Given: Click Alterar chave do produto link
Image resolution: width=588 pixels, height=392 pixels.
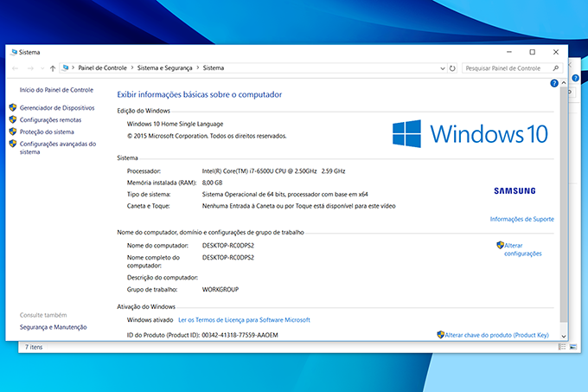Looking at the screenshot, I should [498, 334].
